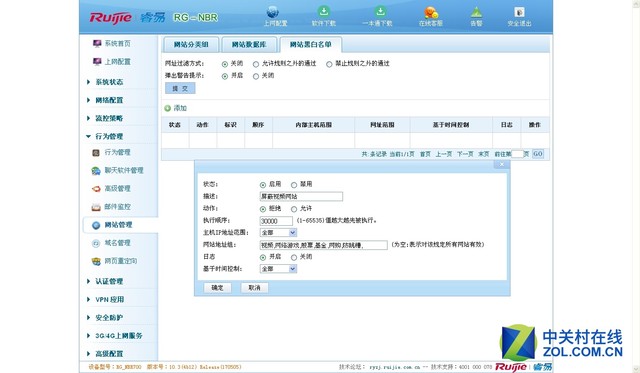
Task: Focus the 描述 text field
Action: [301, 197]
